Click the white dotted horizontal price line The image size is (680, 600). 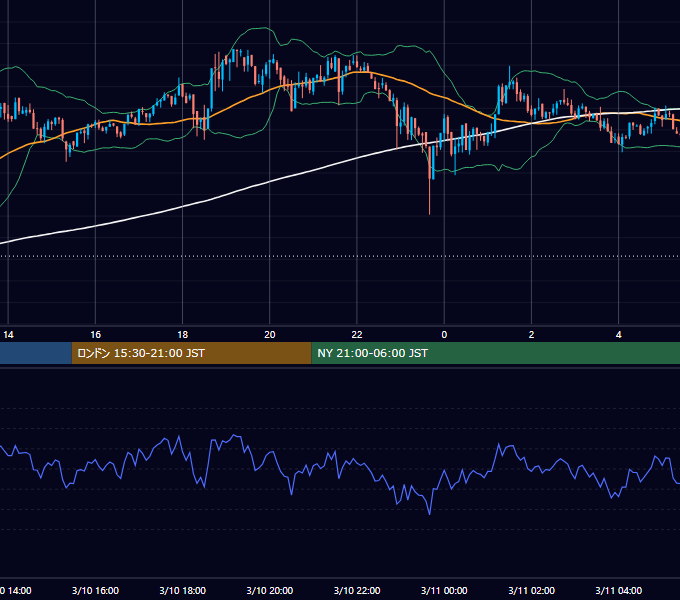[340, 256]
